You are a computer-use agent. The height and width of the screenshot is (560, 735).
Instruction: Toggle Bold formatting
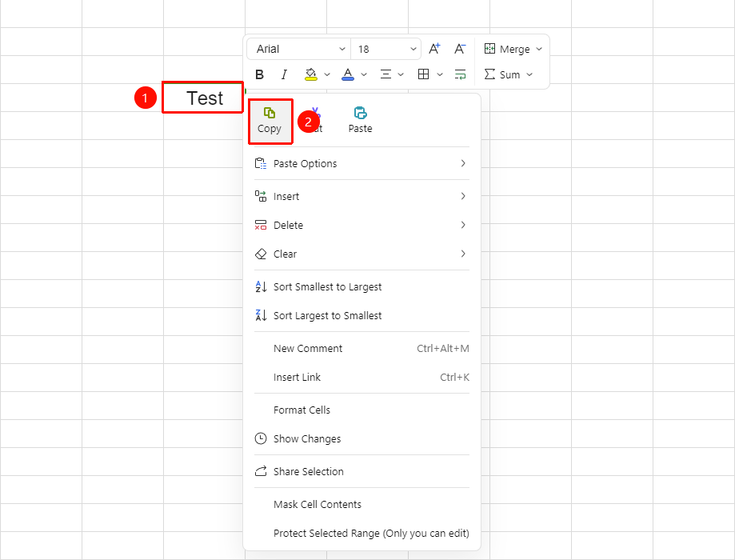[x=259, y=74]
